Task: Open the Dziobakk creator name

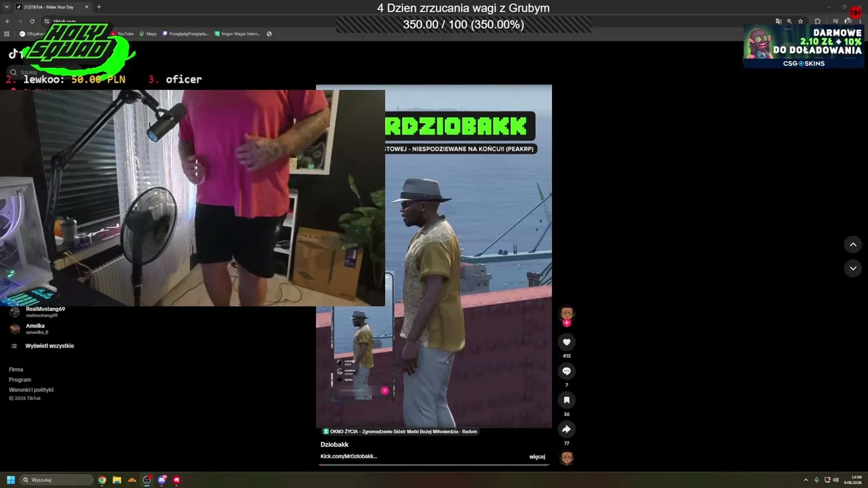Action: pyautogui.click(x=334, y=445)
